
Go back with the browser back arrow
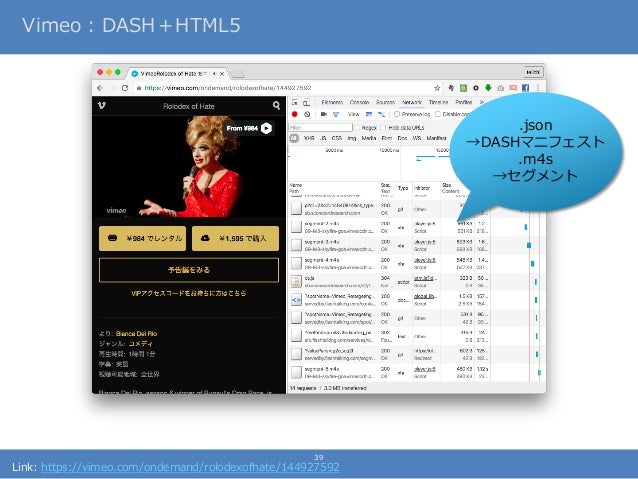(101, 88)
